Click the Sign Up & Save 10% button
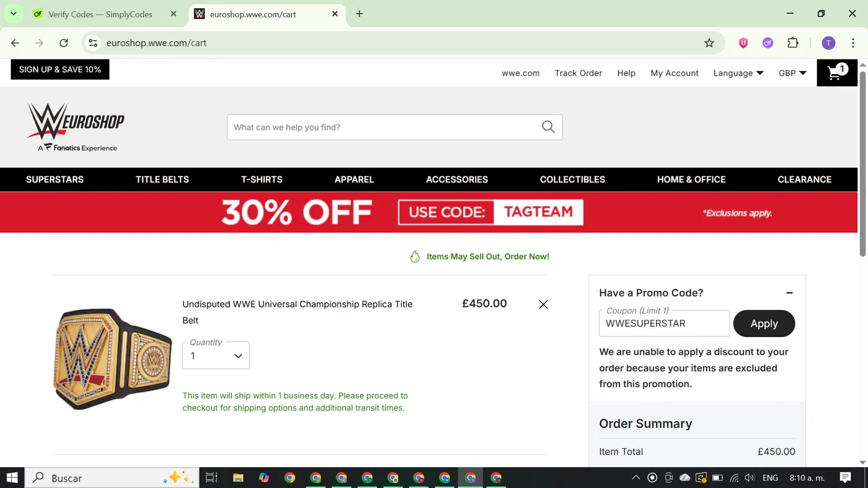Image resolution: width=868 pixels, height=488 pixels. [x=60, y=69]
